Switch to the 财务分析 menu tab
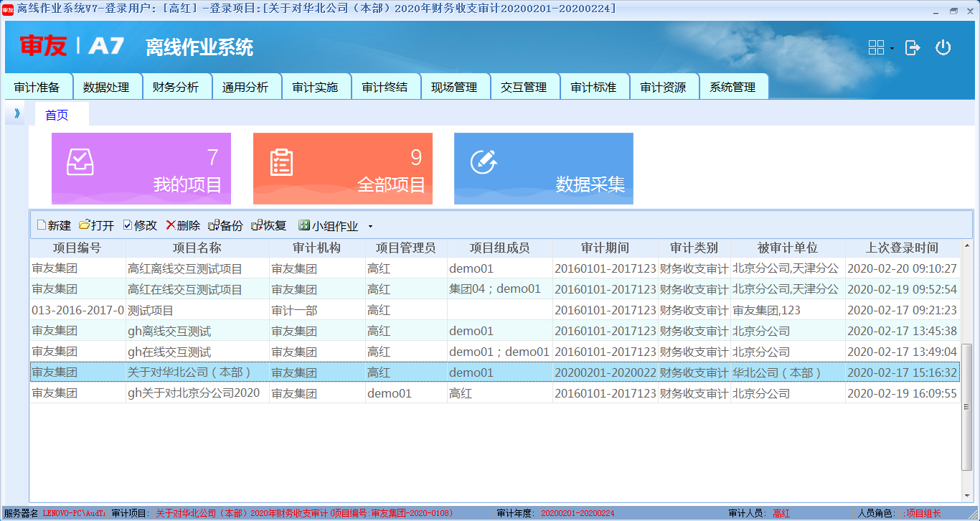This screenshot has height=521, width=980. tap(176, 87)
